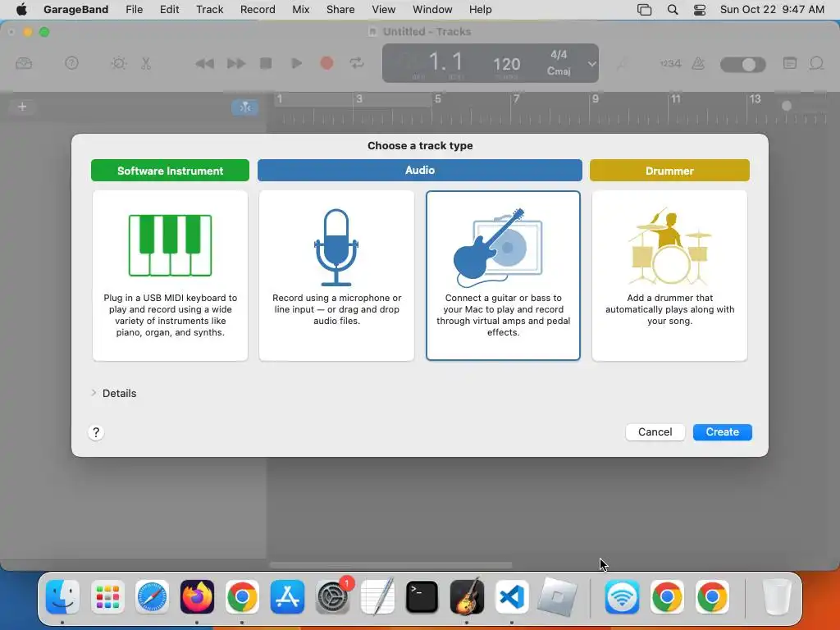
Task: Select the Drummer track card
Action: [x=669, y=276]
